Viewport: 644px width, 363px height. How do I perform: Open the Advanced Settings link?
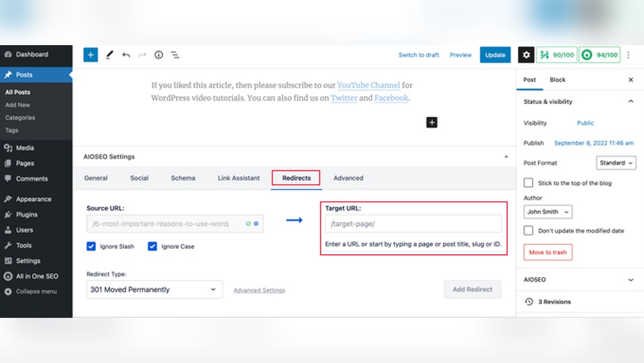259,290
